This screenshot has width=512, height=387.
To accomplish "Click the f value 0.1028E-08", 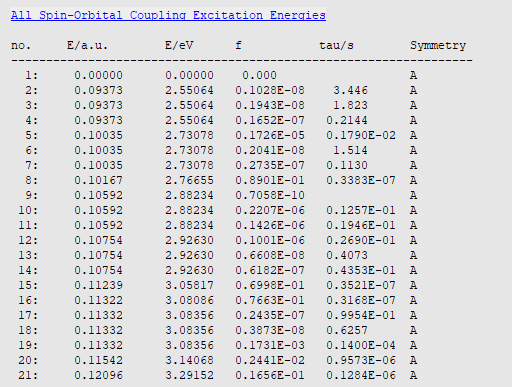I will 270,90.
